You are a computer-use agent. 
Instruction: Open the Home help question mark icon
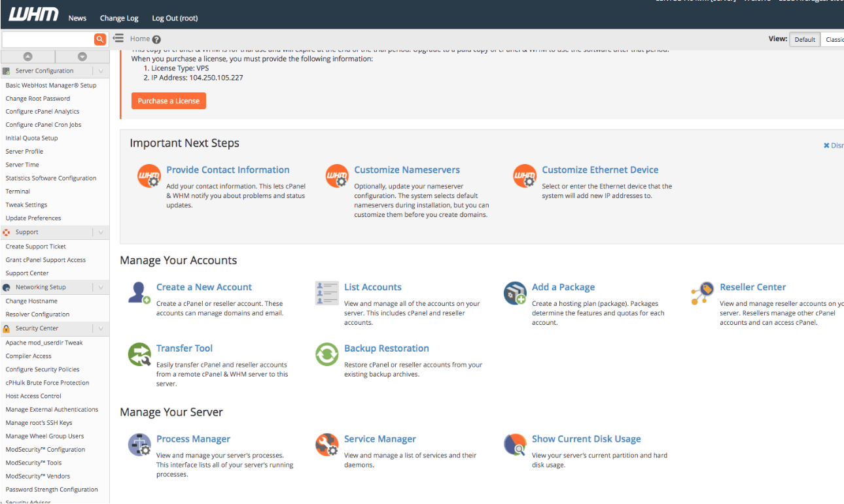[x=156, y=39]
